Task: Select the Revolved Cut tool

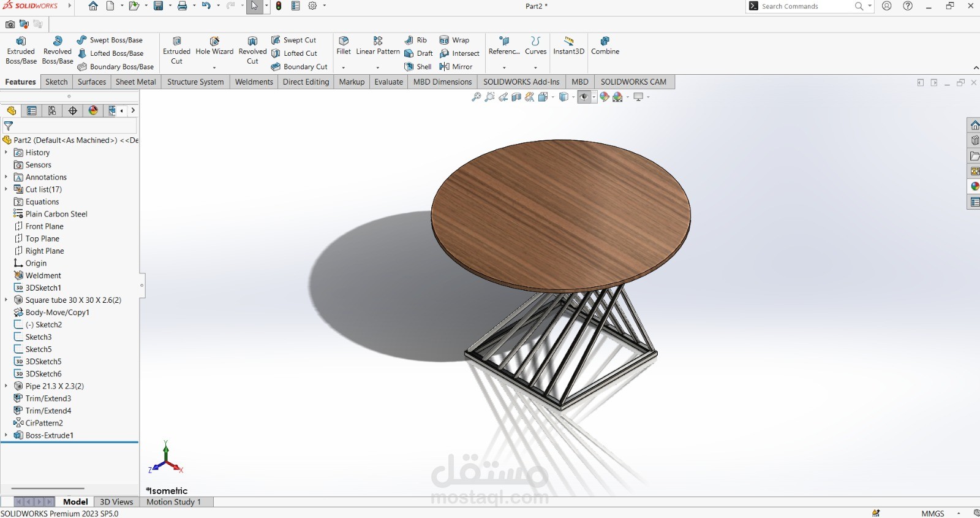Action: tap(252, 50)
